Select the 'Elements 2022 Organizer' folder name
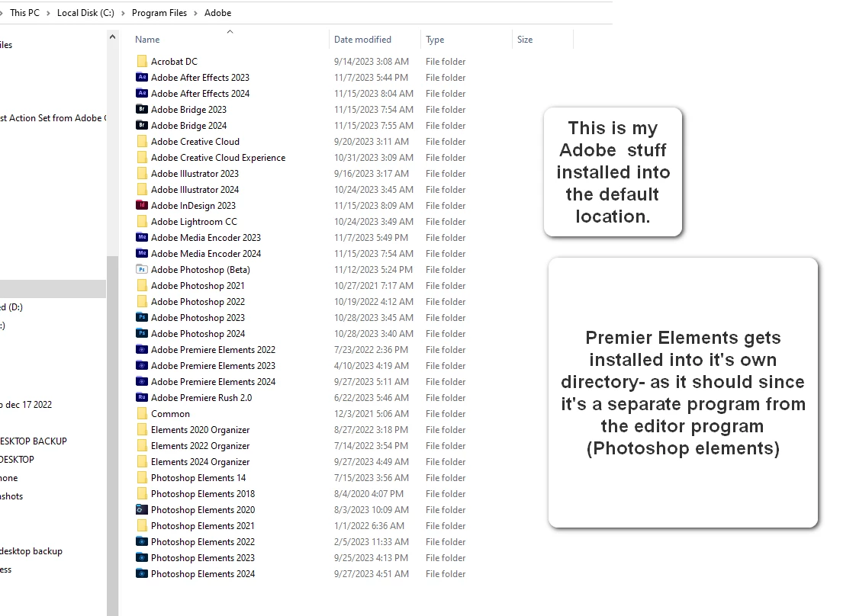The width and height of the screenshot is (856, 616). coord(201,446)
